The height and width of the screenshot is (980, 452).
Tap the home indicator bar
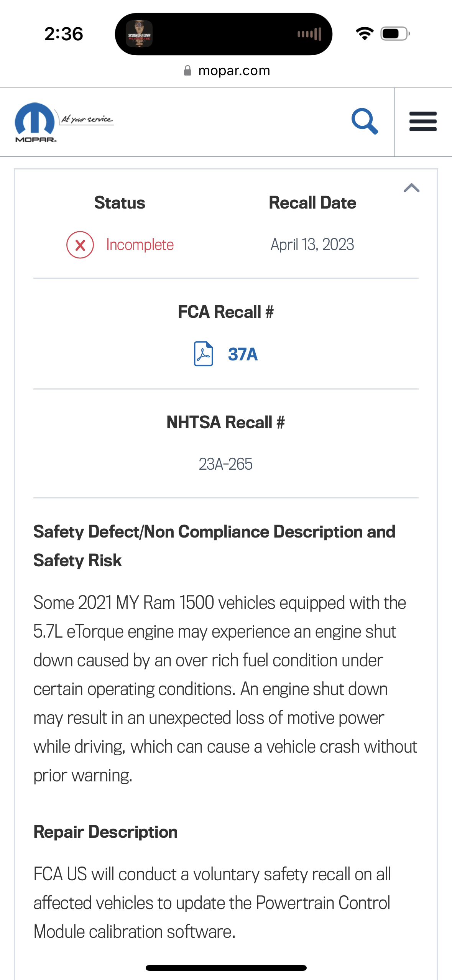tap(226, 968)
